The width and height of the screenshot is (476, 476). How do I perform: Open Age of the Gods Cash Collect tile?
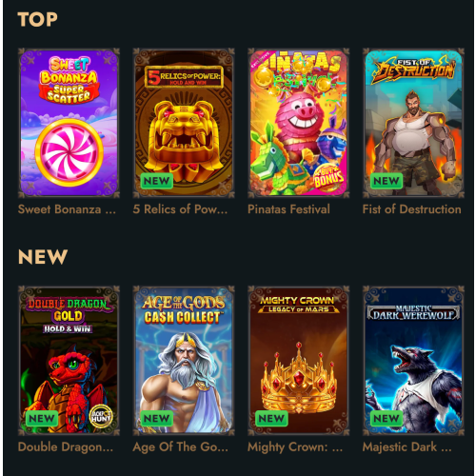pos(184,361)
